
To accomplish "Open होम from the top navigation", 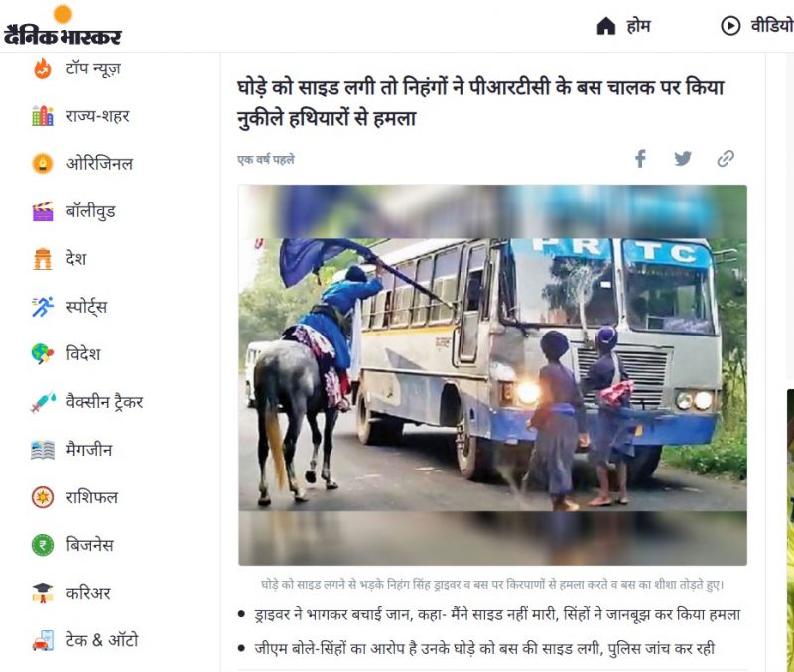I will [623, 26].
